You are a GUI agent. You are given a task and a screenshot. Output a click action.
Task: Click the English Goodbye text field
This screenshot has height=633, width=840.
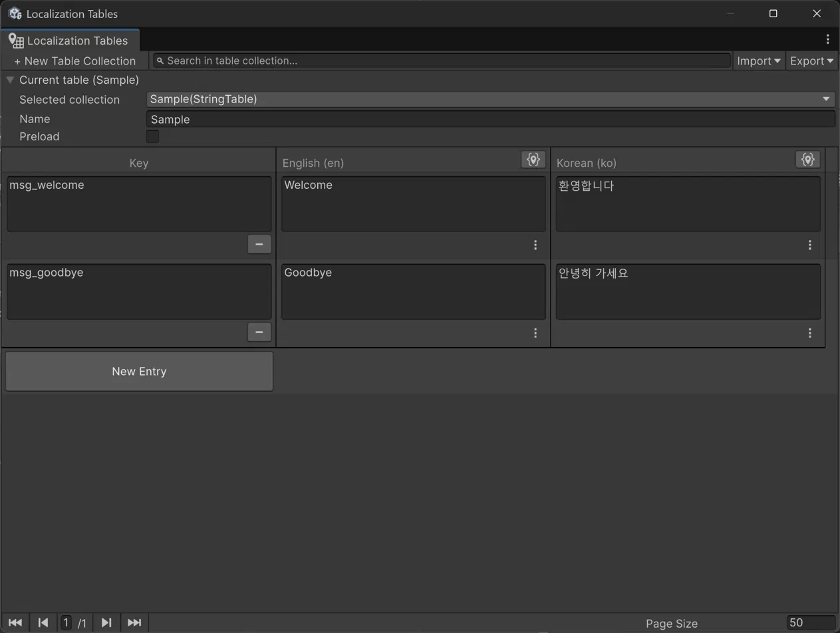tap(414, 291)
